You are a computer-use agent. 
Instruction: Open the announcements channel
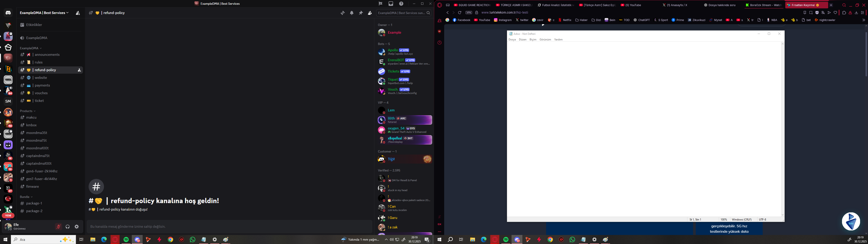click(x=50, y=55)
